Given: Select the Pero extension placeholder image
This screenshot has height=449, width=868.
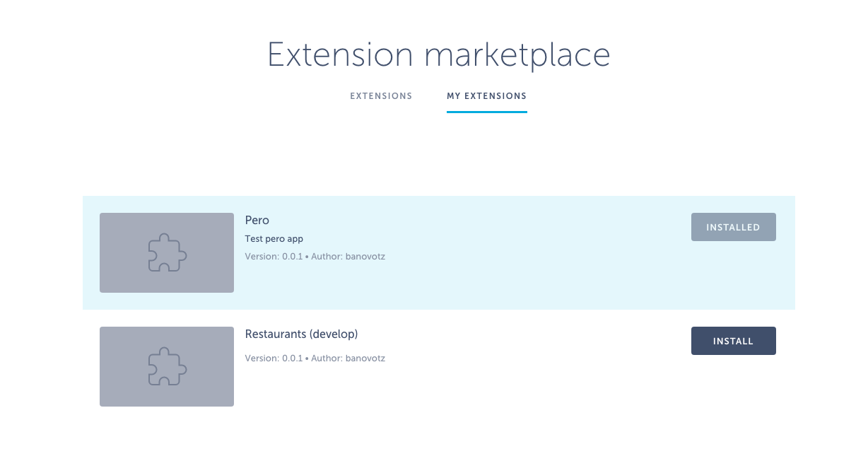Looking at the screenshot, I should point(166,252).
